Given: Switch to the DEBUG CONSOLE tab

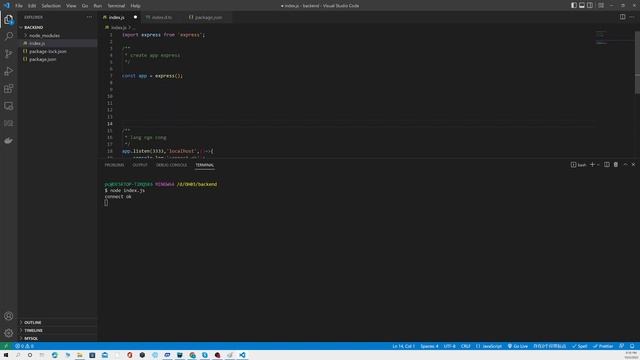Looking at the screenshot, I should pyautogui.click(x=171, y=165).
